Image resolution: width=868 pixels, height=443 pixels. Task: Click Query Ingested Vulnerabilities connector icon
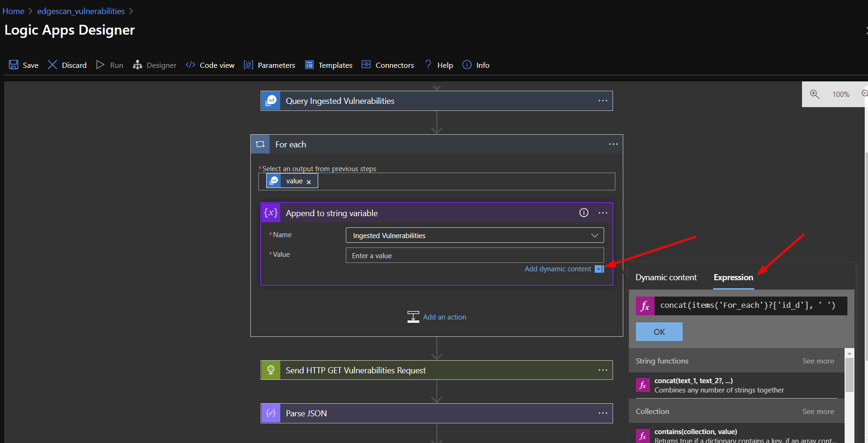tap(271, 101)
